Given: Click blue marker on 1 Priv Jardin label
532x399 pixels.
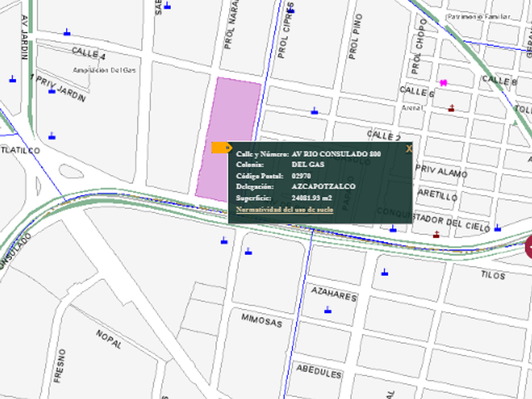Looking at the screenshot, I should (52, 91).
